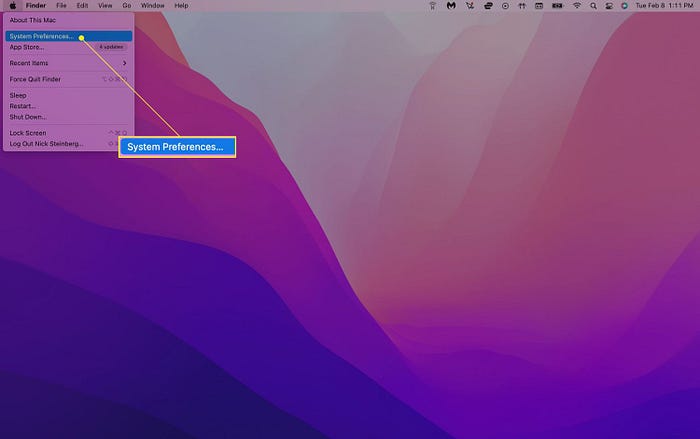Click the circular target menu bar icon

point(505,6)
